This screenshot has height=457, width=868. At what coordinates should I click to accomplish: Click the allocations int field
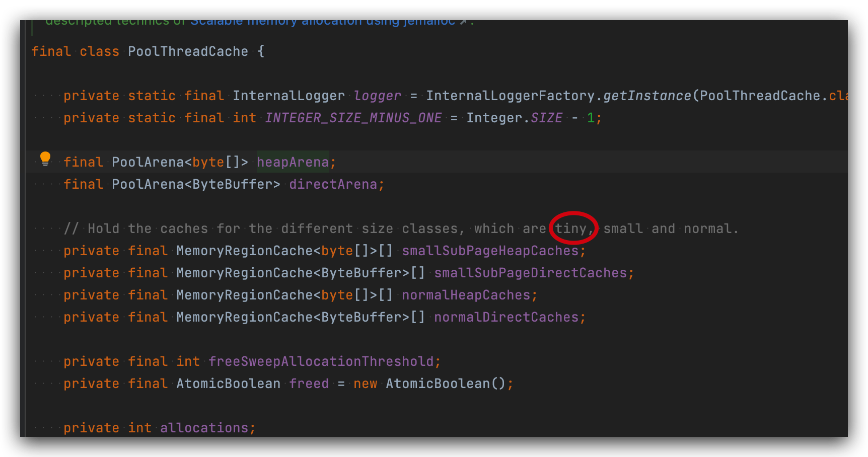coord(207,427)
